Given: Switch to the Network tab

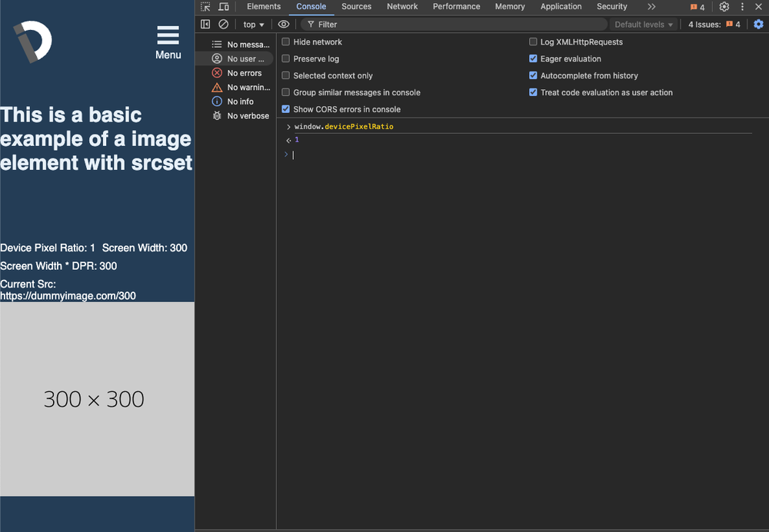Looking at the screenshot, I should point(402,6).
